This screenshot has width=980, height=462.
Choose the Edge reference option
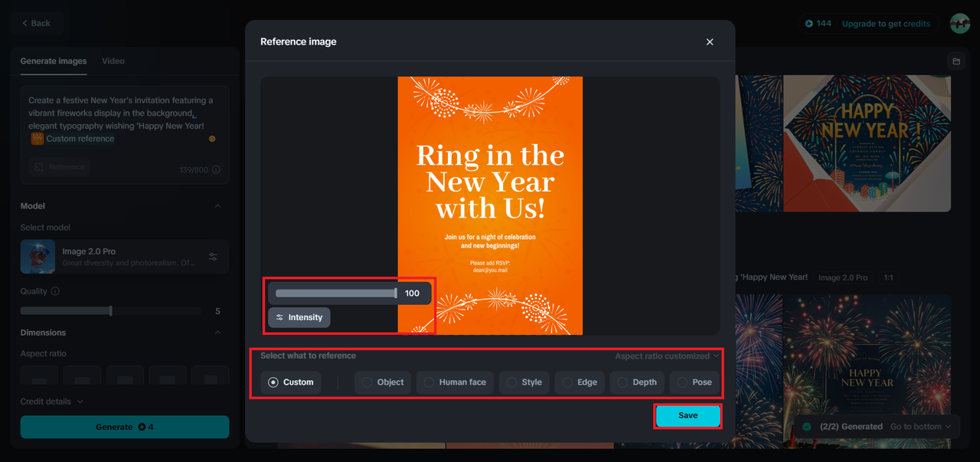click(579, 382)
